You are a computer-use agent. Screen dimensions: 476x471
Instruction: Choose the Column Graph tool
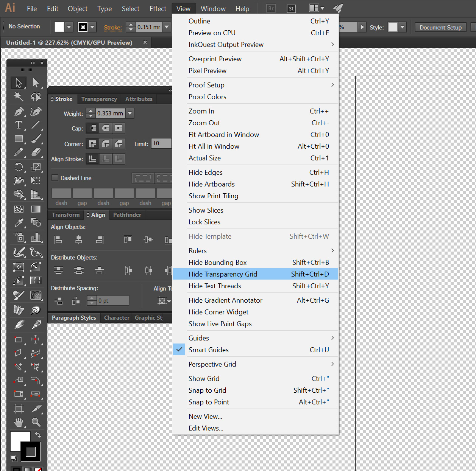(x=36, y=238)
